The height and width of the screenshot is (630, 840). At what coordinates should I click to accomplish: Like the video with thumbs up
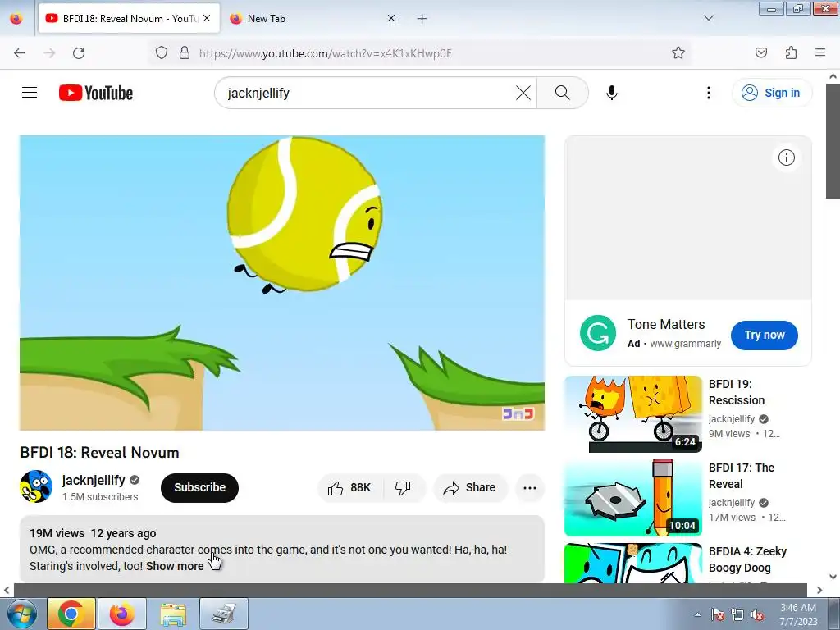click(349, 487)
